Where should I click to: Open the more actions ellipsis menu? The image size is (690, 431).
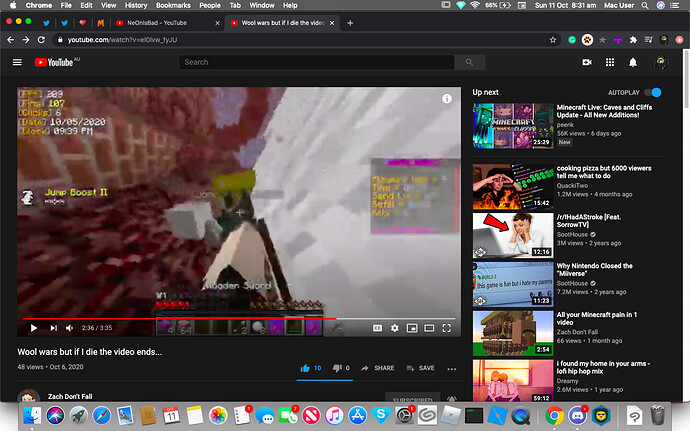[451, 369]
